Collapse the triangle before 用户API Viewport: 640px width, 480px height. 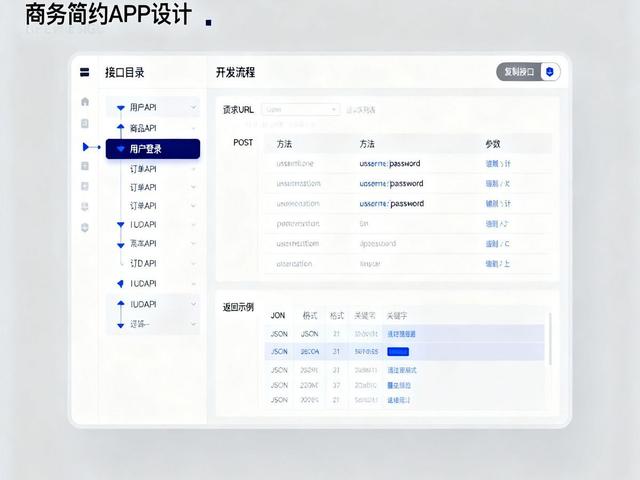coord(120,108)
